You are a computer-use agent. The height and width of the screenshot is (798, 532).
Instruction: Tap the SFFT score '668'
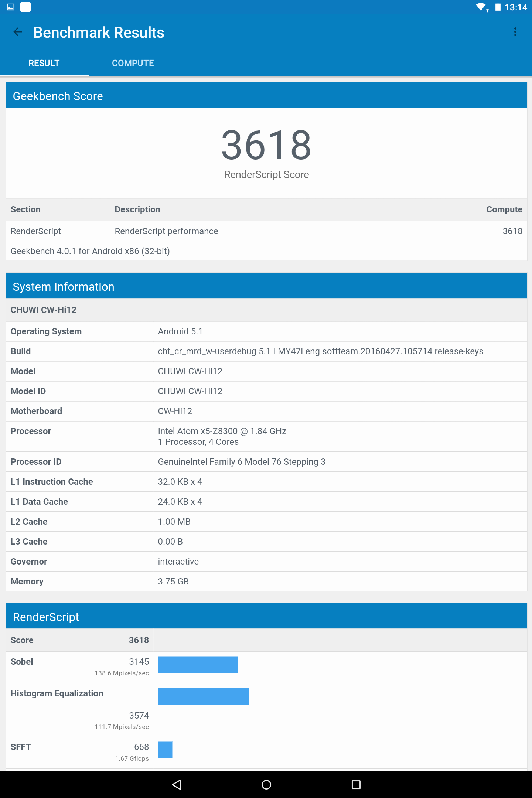141,747
